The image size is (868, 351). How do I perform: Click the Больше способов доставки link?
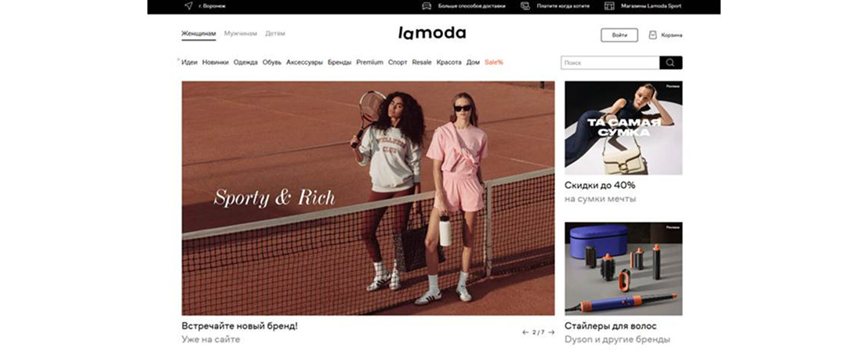pyautogui.click(x=472, y=6)
